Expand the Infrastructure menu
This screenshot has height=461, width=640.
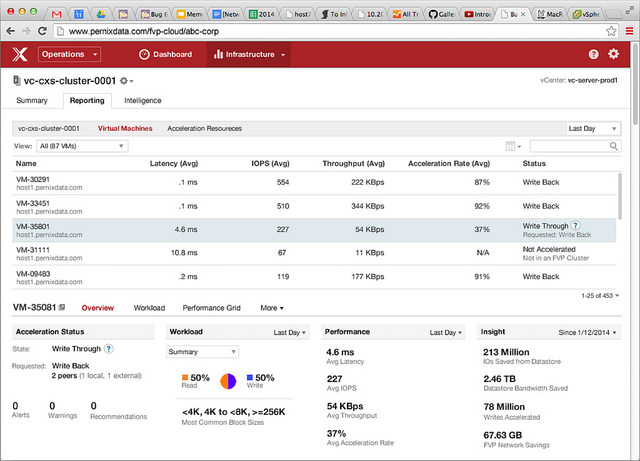(x=249, y=54)
